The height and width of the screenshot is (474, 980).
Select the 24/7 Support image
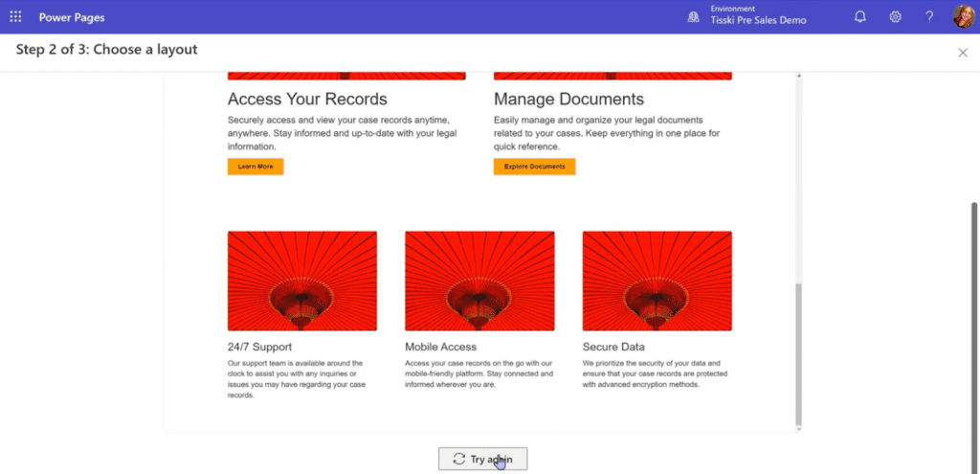pyautogui.click(x=301, y=281)
